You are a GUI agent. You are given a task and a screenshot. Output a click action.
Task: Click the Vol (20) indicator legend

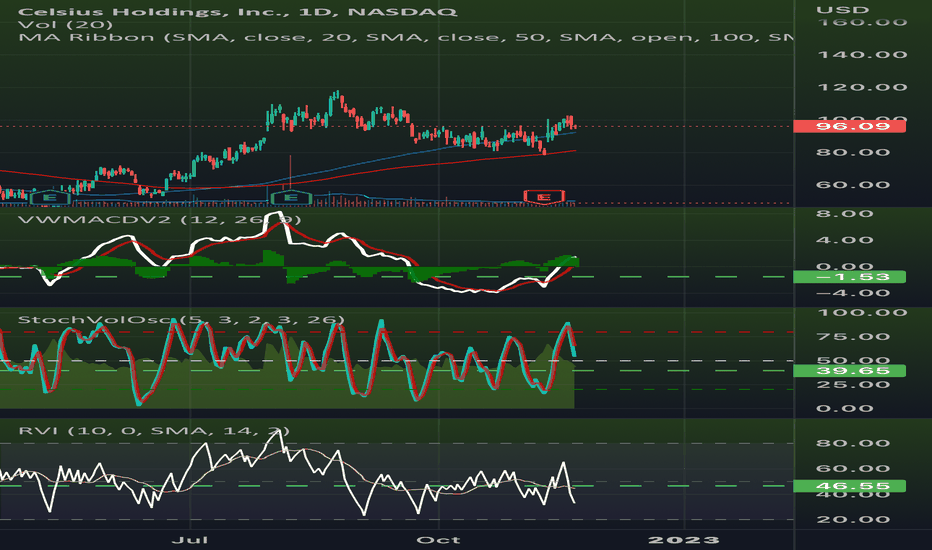pos(65,24)
